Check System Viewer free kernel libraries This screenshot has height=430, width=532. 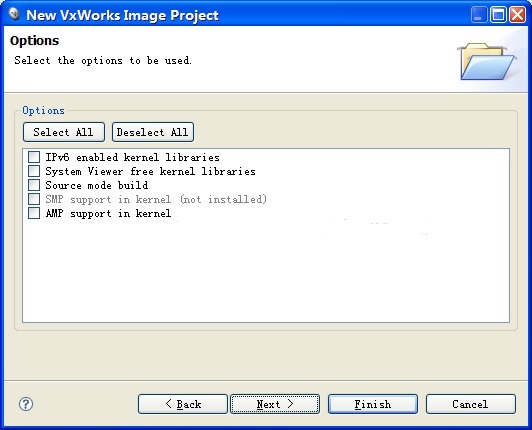[x=34, y=171]
